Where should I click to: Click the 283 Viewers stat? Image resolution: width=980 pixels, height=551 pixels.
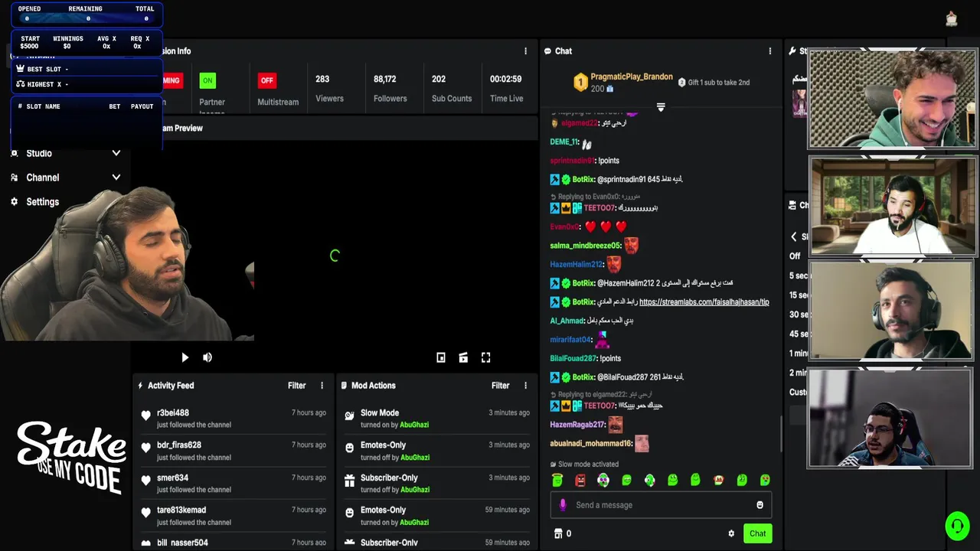click(329, 89)
